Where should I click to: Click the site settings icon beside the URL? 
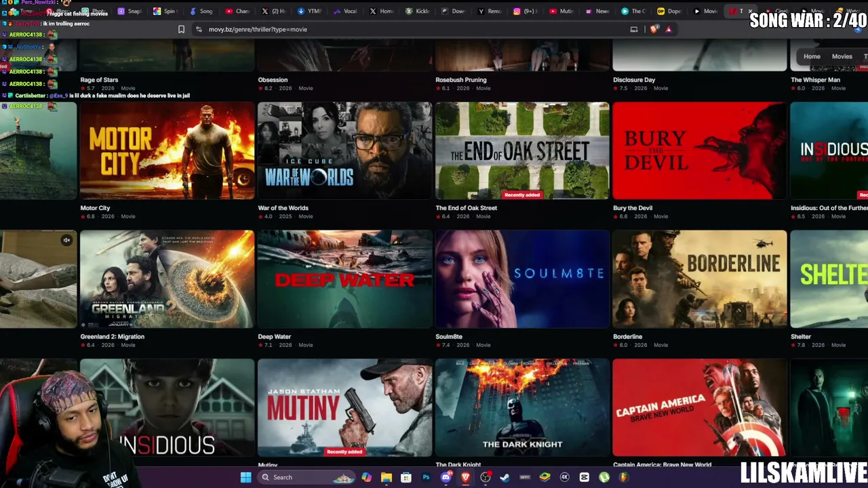click(198, 29)
